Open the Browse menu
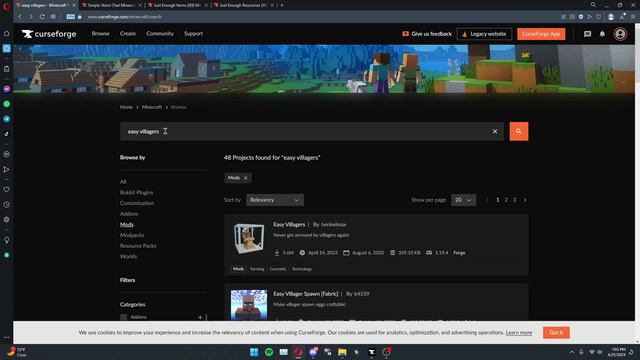This screenshot has height=360, width=640. [100, 33]
